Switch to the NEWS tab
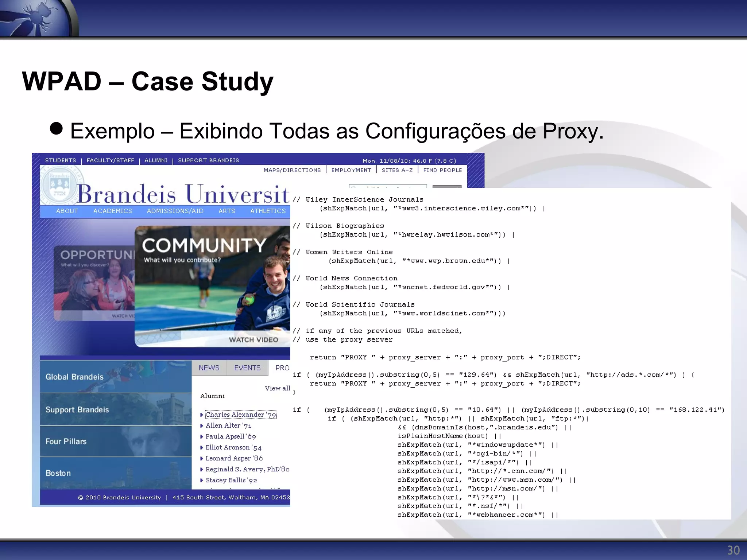The width and height of the screenshot is (747, 560). (209, 368)
